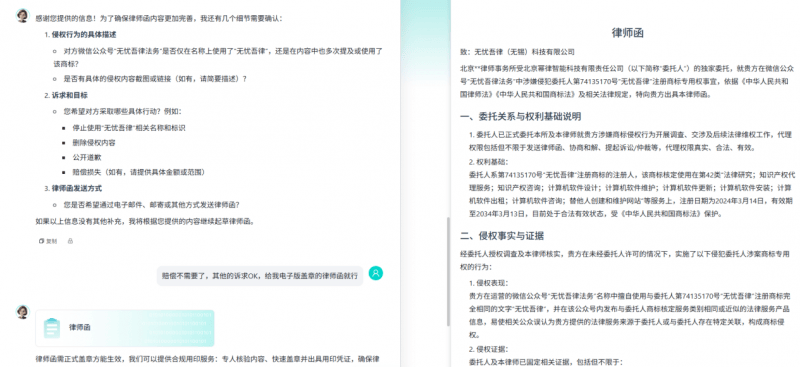Screen dimensions: 800x367
Task: Click the clipboard icon on 律师函 card
Action: tap(52, 328)
